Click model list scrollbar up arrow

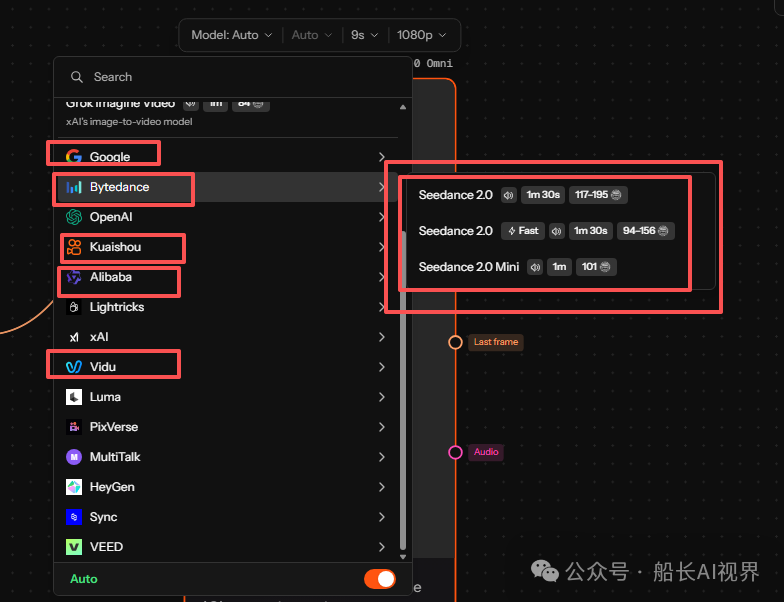click(403, 107)
